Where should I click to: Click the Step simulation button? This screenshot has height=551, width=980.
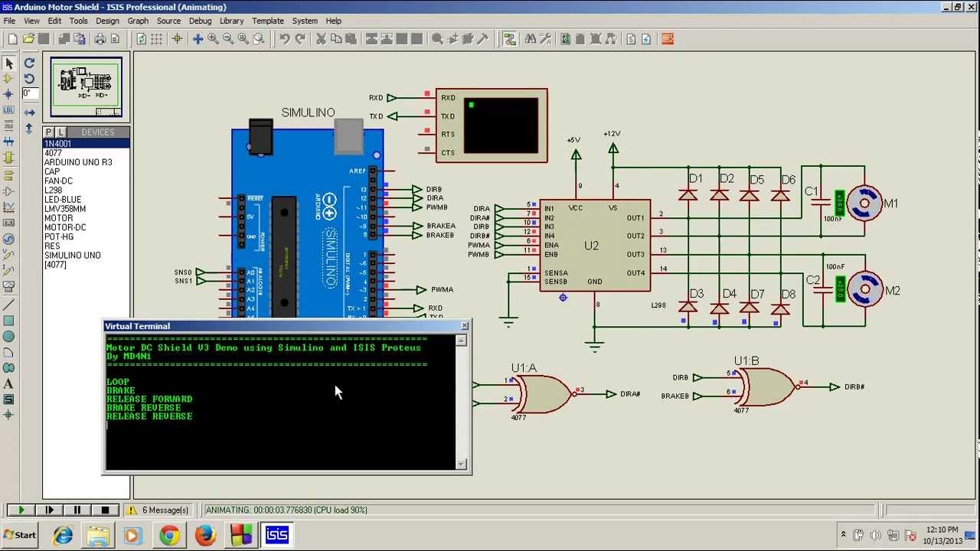point(49,510)
